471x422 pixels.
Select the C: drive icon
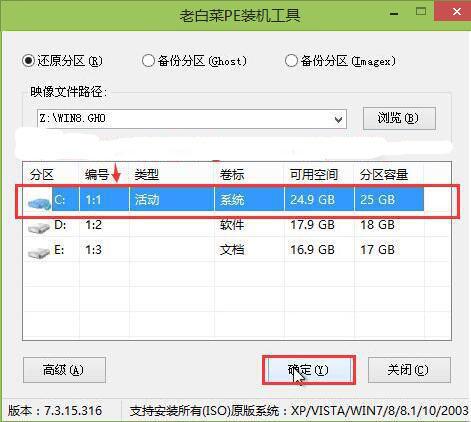pos(39,202)
